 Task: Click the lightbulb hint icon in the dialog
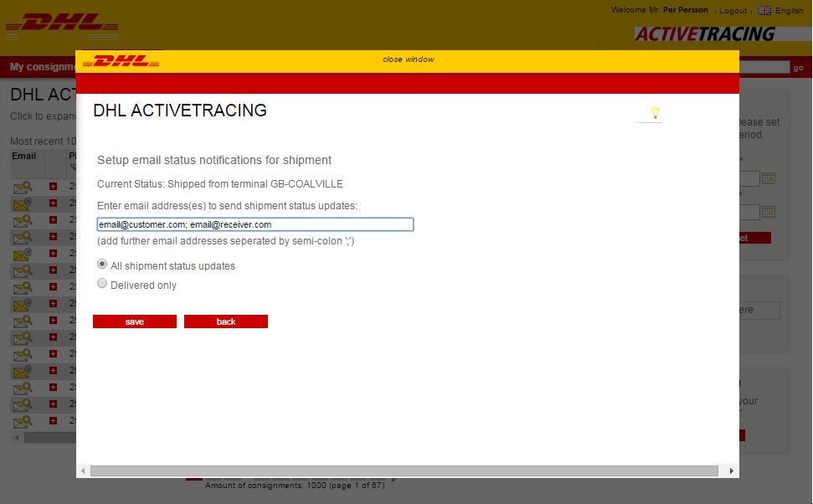655,112
